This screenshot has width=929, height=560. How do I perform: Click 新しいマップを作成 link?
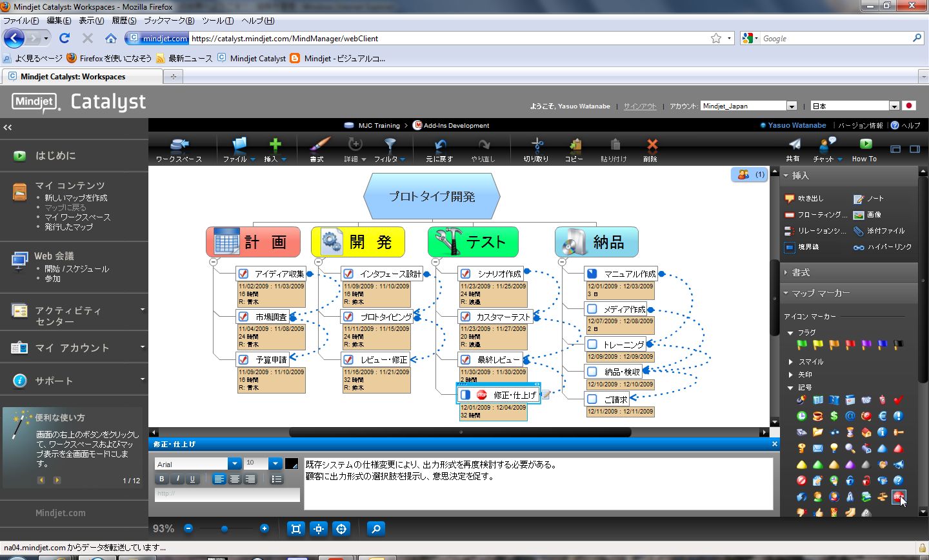[x=76, y=198]
